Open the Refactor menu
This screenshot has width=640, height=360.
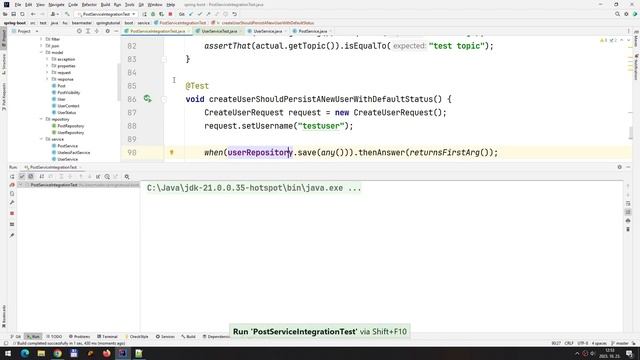[x=89, y=4]
